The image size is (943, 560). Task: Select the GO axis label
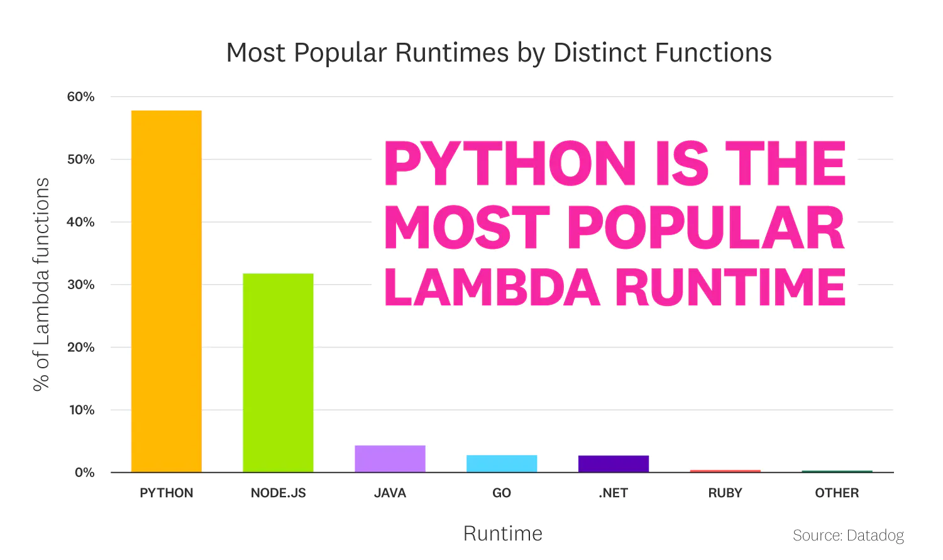[x=502, y=493]
